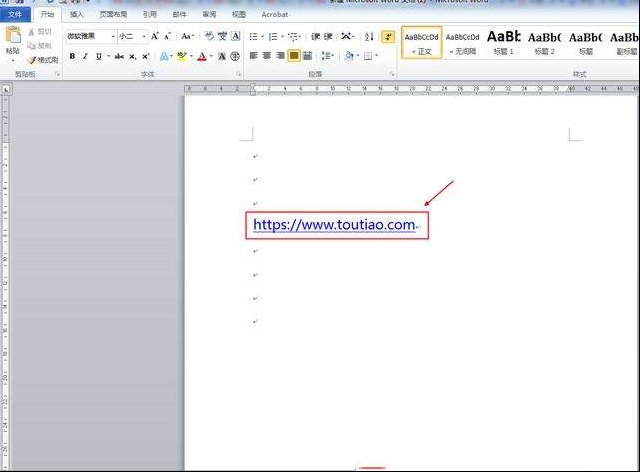Click the Strikethrough (abc) icon
The height and width of the screenshot is (472, 640).
pyautogui.click(x=119, y=56)
